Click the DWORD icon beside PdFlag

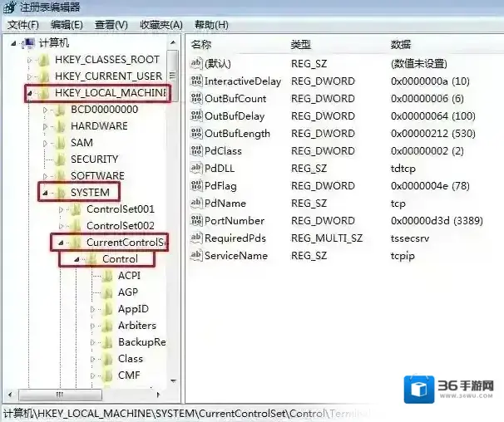[196, 185]
